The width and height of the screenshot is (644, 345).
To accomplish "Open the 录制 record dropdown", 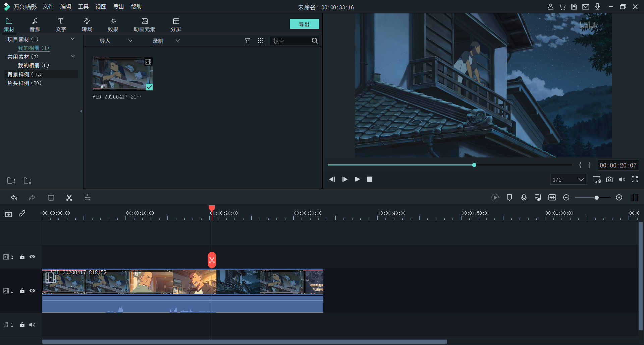I will pyautogui.click(x=166, y=41).
